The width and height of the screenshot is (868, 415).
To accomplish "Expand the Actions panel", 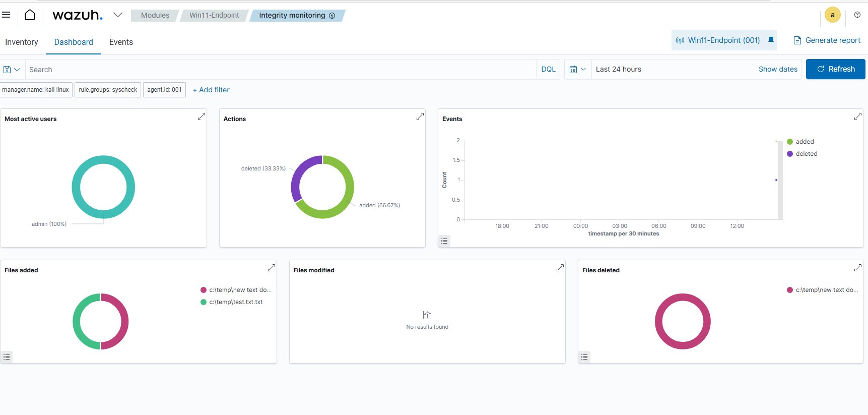I will point(420,116).
